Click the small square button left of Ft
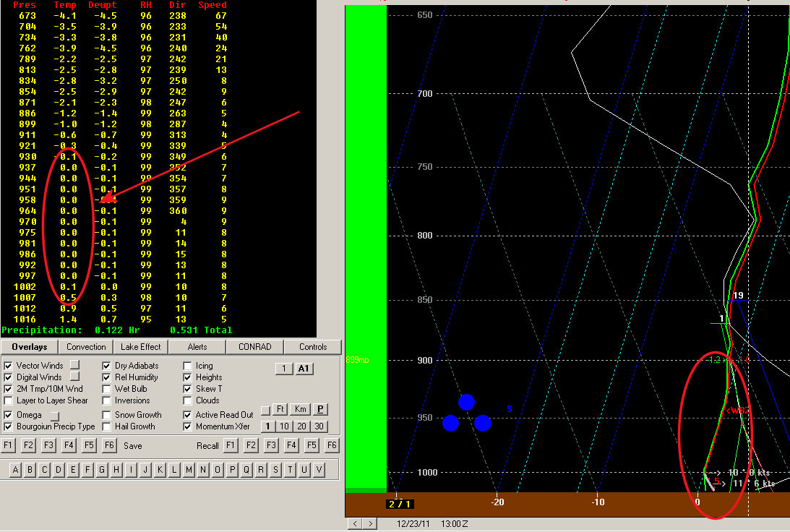Image resolution: width=790 pixels, height=532 pixels. 265,411
